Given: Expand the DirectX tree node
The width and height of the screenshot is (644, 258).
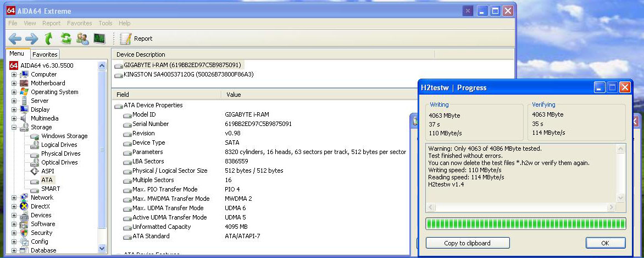Looking at the screenshot, I should 14,206.
